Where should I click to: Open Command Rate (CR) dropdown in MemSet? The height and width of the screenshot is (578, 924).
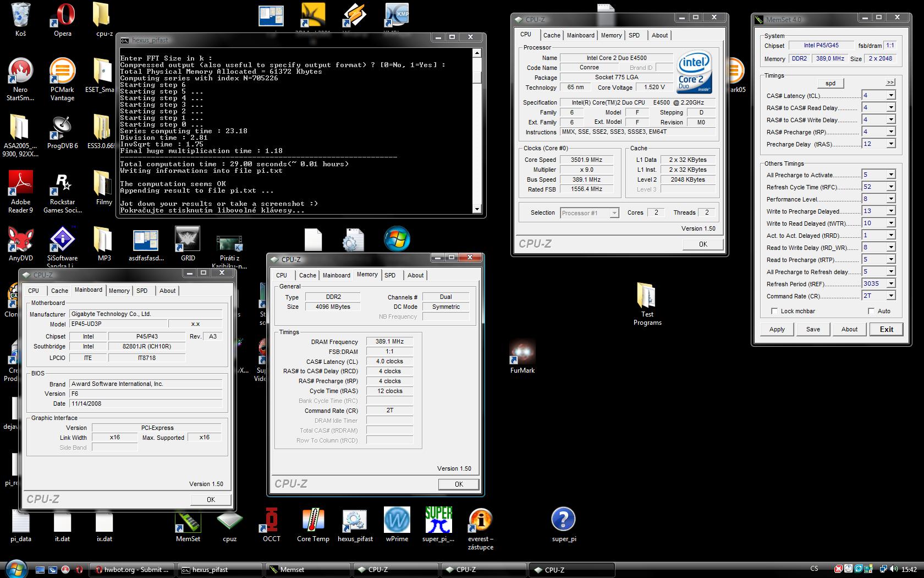pyautogui.click(x=890, y=296)
